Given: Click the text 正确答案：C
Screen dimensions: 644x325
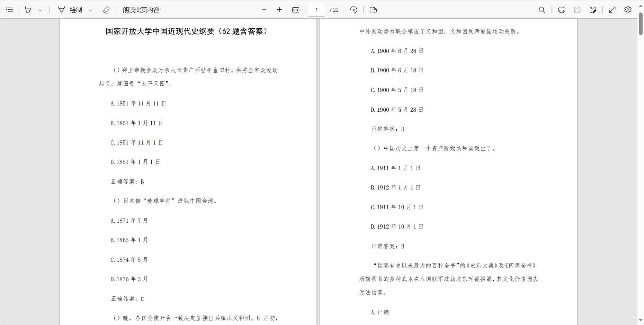Looking at the screenshot, I should click(x=127, y=299).
